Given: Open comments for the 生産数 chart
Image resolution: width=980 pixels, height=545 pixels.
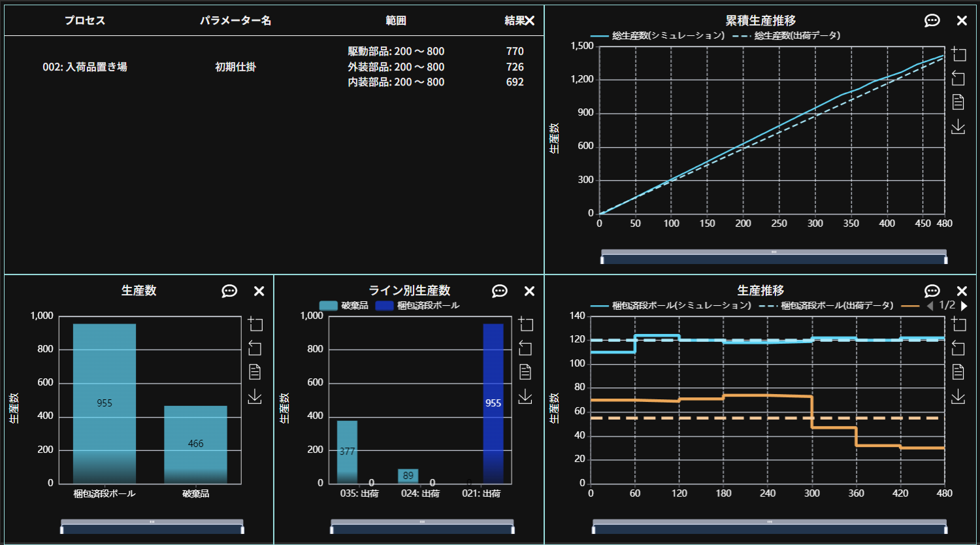Looking at the screenshot, I should 229,291.
